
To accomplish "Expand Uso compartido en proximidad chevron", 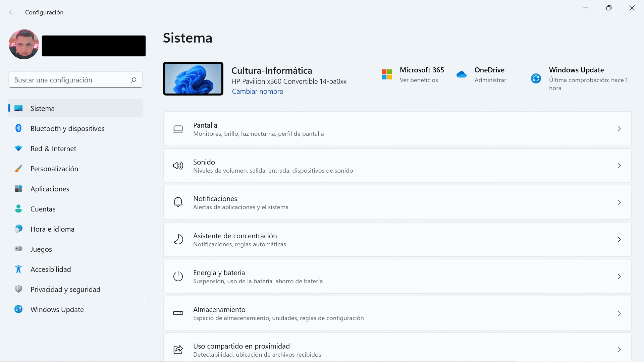I will pyautogui.click(x=619, y=350).
